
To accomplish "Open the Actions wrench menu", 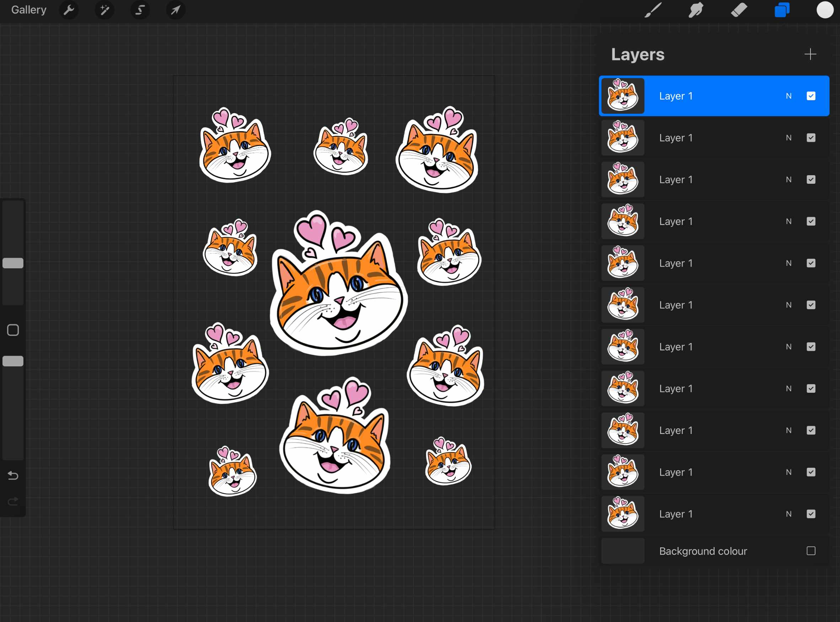I will [69, 10].
